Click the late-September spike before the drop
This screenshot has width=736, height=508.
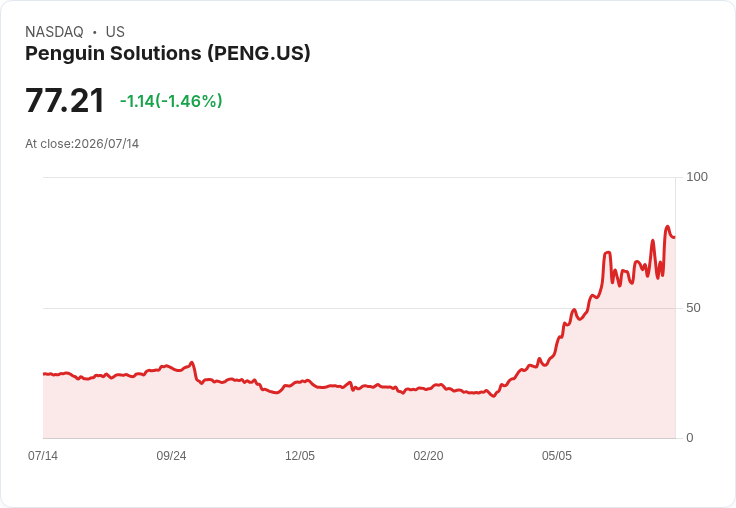coord(192,362)
